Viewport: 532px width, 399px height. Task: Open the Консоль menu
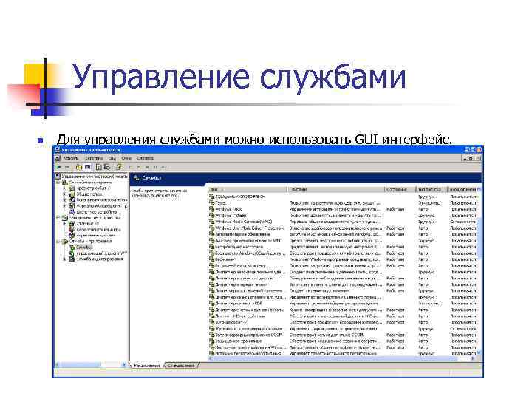[x=71, y=158]
